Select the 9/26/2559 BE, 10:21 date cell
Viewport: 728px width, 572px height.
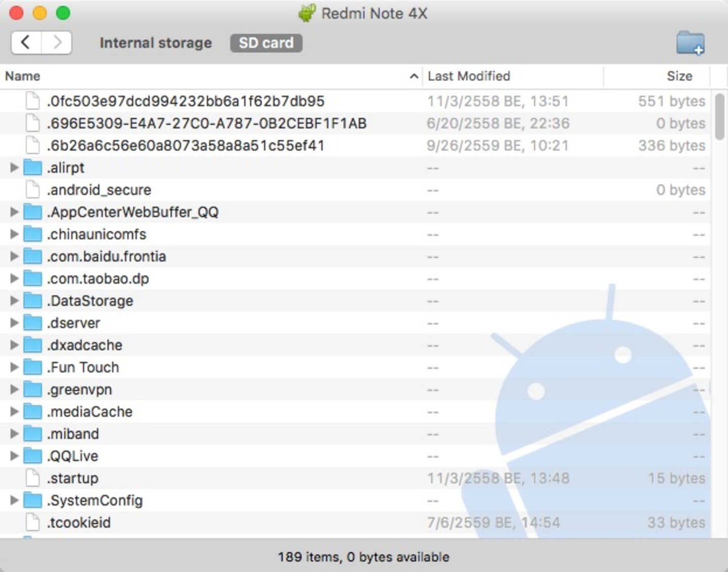[498, 146]
